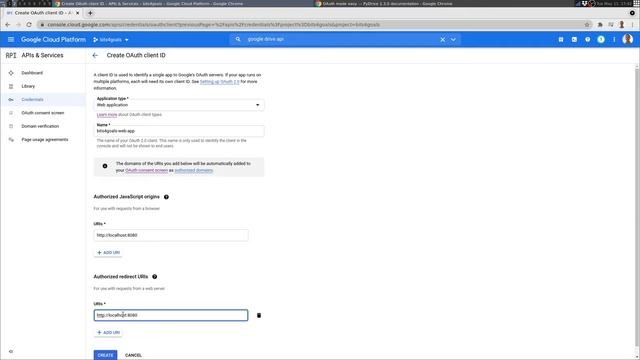Open the Application type dropdown

[x=179, y=105]
